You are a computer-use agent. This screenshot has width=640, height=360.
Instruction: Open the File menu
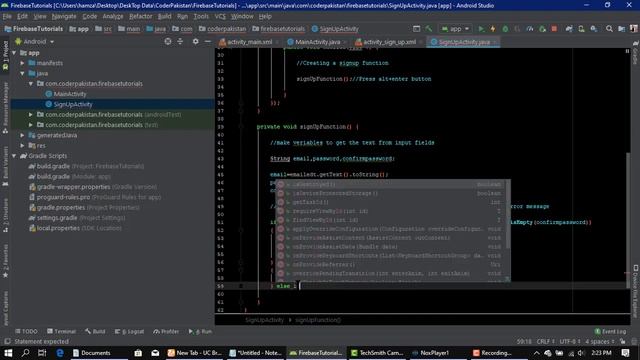pos(7,16)
